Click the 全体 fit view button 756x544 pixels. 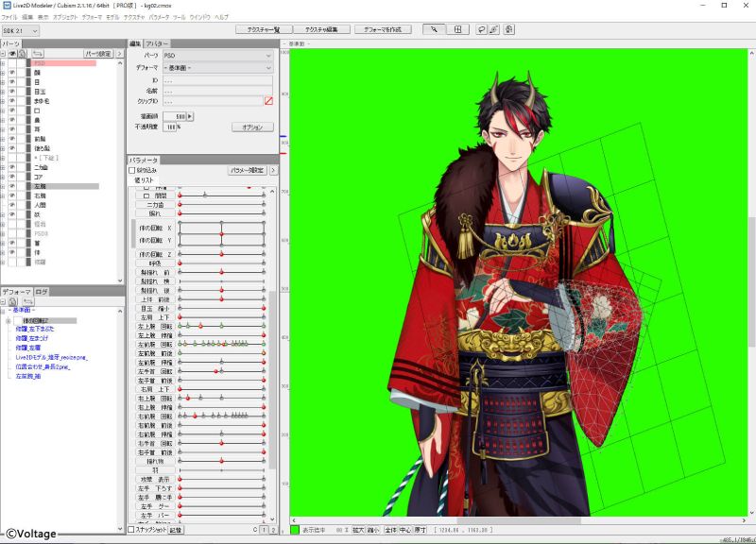click(x=390, y=530)
